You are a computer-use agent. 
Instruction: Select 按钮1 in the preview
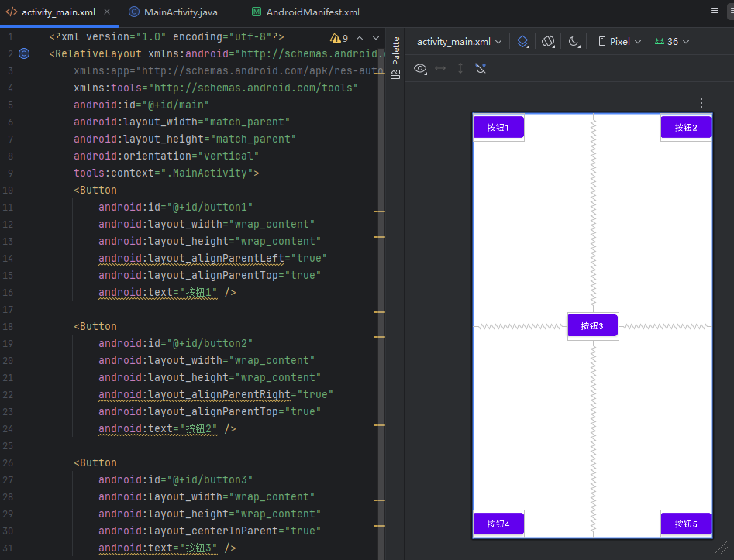coord(498,127)
